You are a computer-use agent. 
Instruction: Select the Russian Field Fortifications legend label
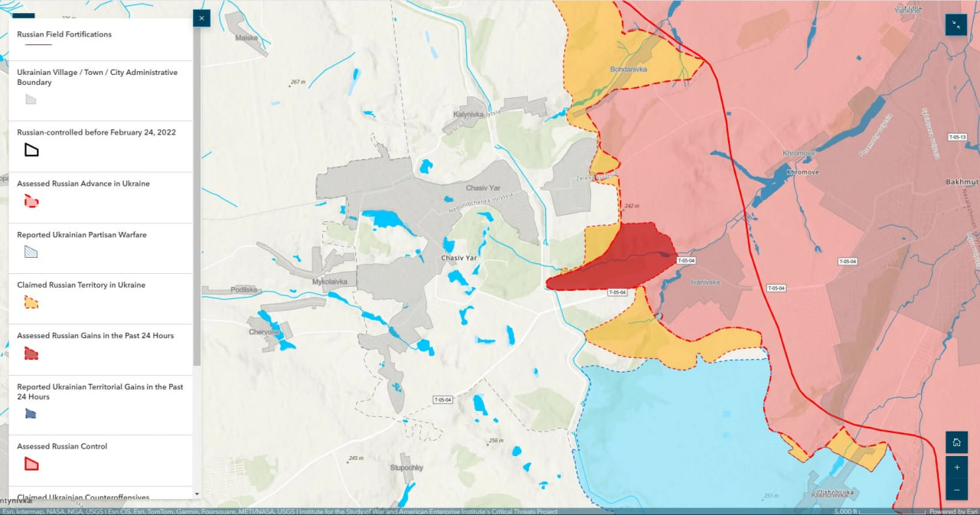point(64,34)
